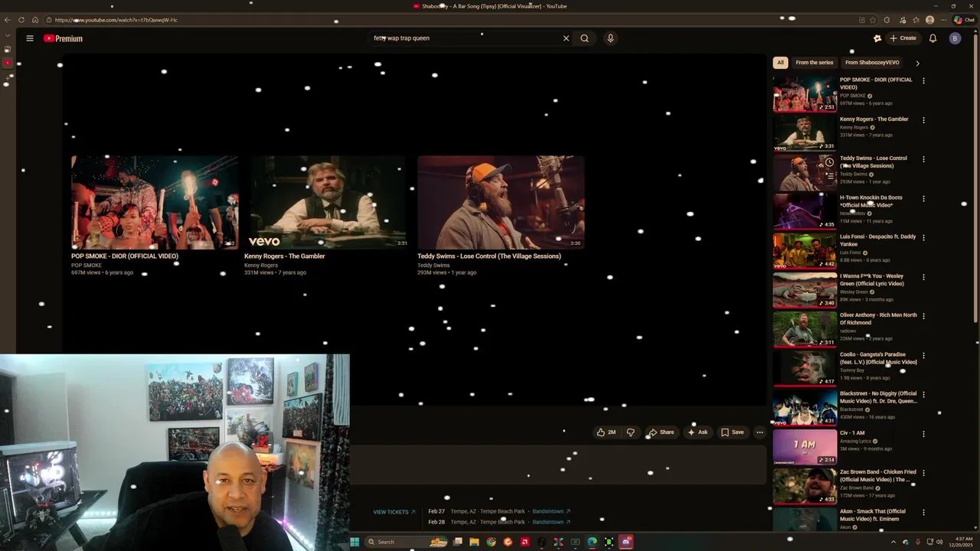
Task: Open Feb 28 Bandsintown ticket link
Action: pos(551,522)
